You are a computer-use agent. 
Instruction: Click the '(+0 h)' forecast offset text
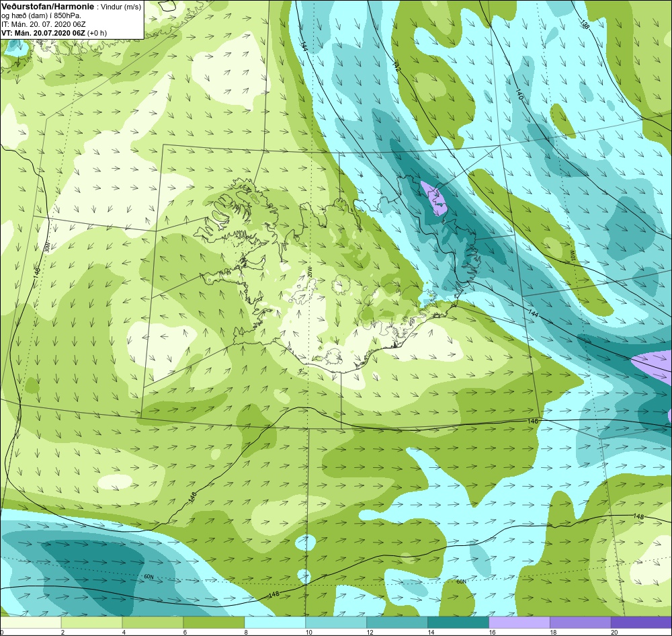tap(97, 33)
